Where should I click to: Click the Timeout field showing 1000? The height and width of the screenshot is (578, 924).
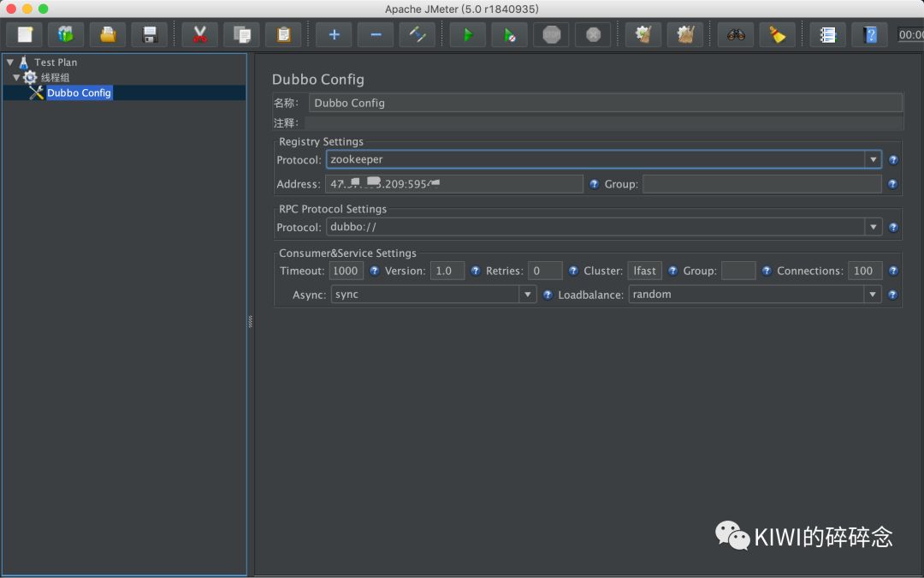pos(346,271)
